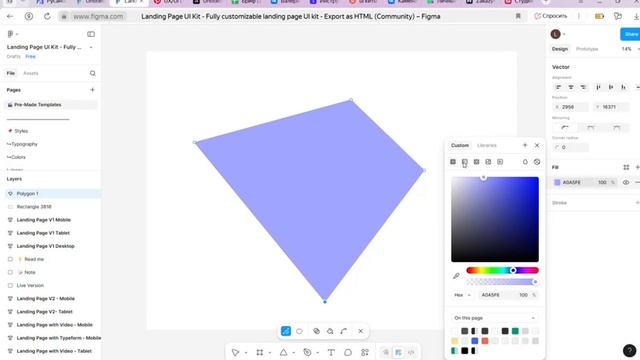Select the Move tool in bottom toolbar
Viewport: 640px width, 360px height.
235,352
